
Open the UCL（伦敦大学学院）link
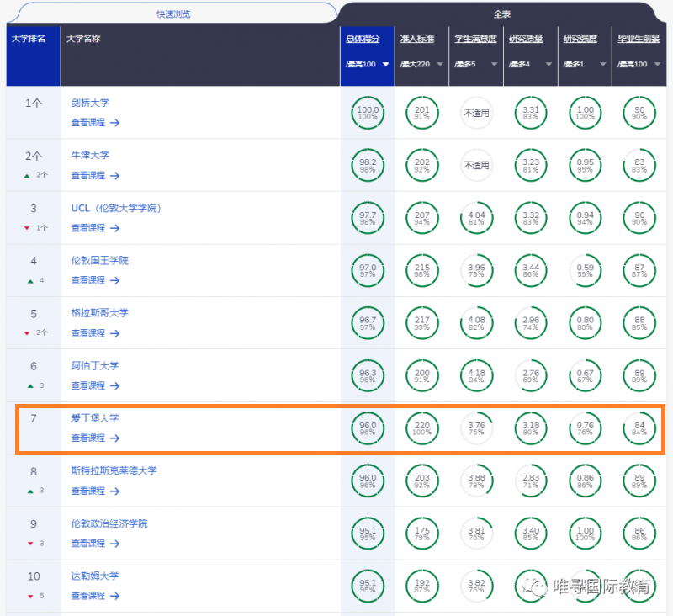[x=116, y=208]
